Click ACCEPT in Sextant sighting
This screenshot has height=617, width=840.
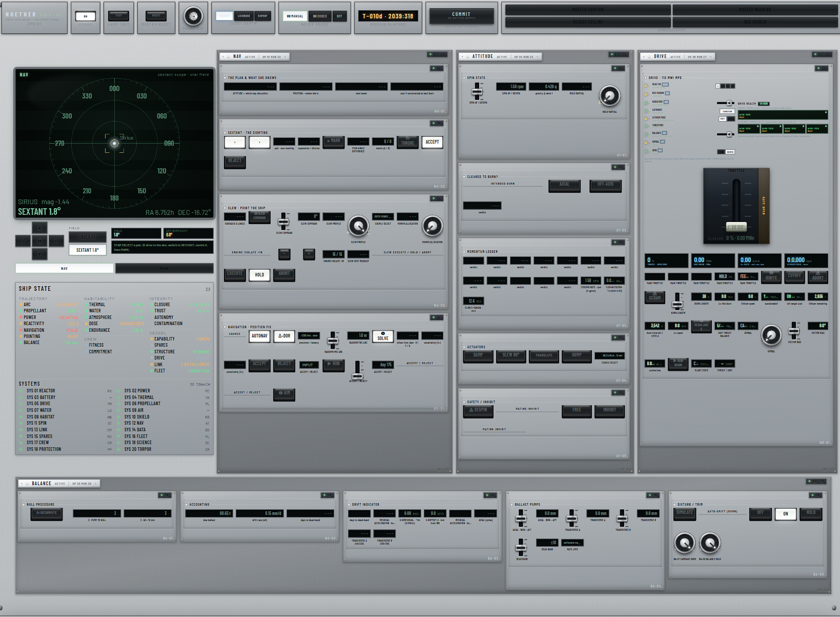[432, 142]
